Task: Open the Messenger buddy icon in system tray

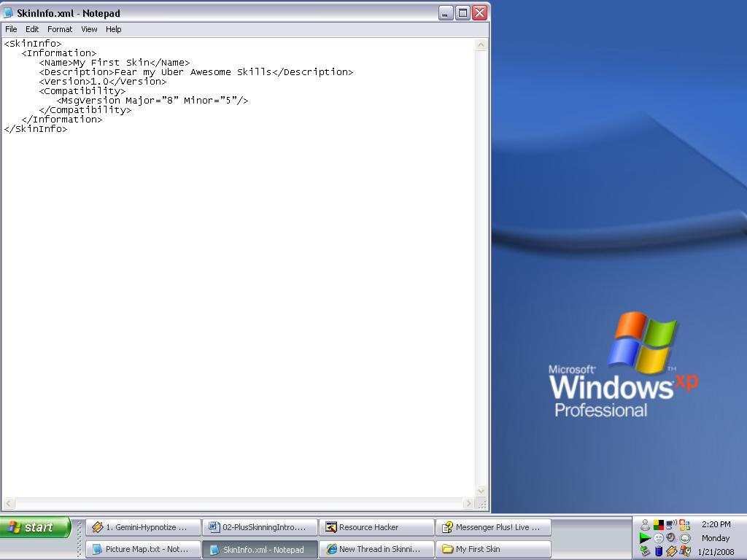Action: point(645,525)
